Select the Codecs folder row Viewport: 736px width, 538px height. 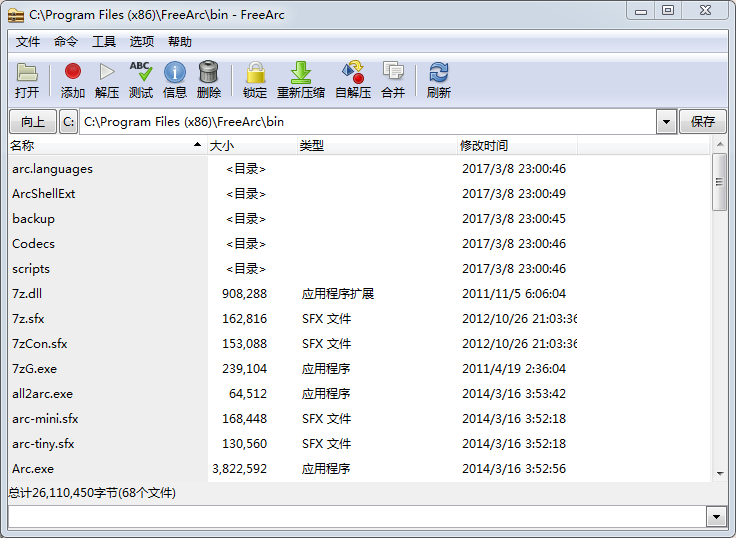pos(359,243)
